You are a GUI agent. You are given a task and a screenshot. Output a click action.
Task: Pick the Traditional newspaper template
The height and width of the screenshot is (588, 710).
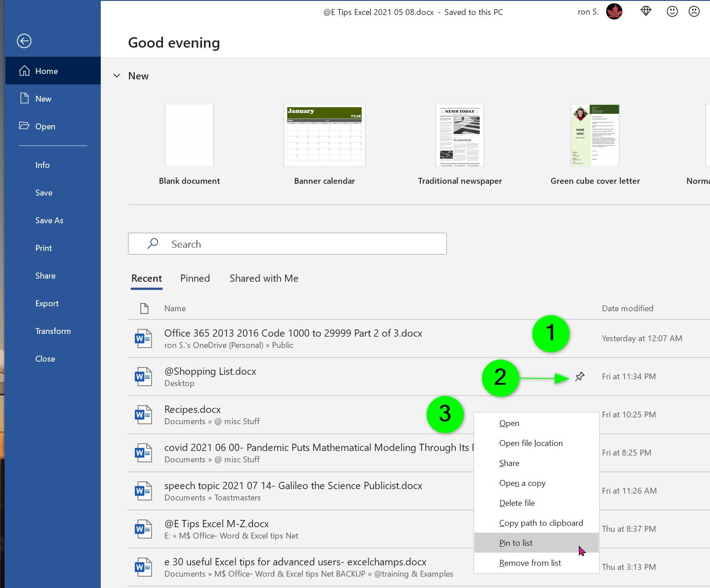point(460,145)
